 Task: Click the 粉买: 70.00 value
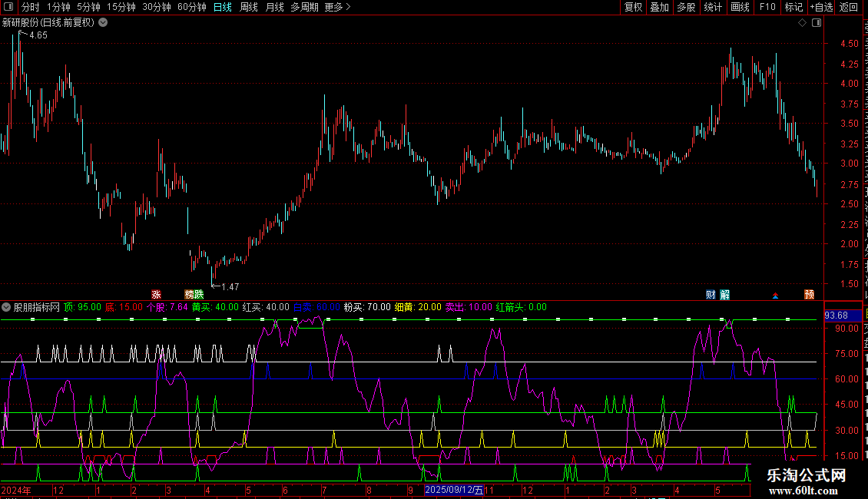coord(367,307)
